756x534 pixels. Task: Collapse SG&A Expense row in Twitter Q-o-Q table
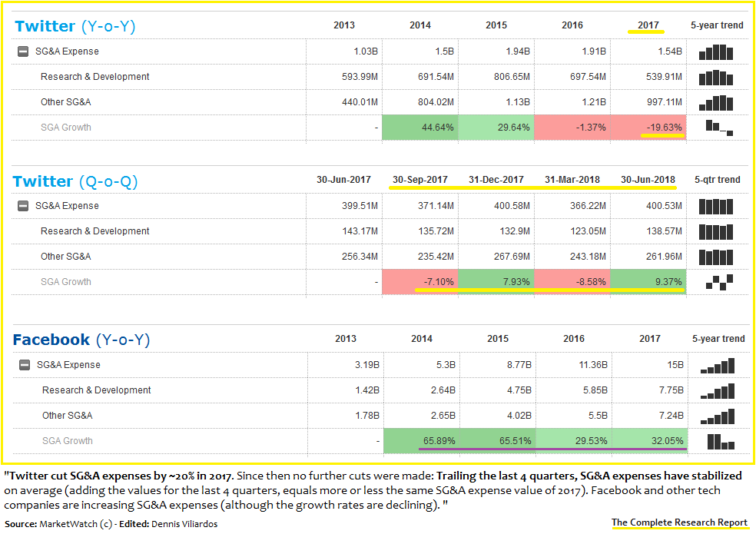click(22, 206)
